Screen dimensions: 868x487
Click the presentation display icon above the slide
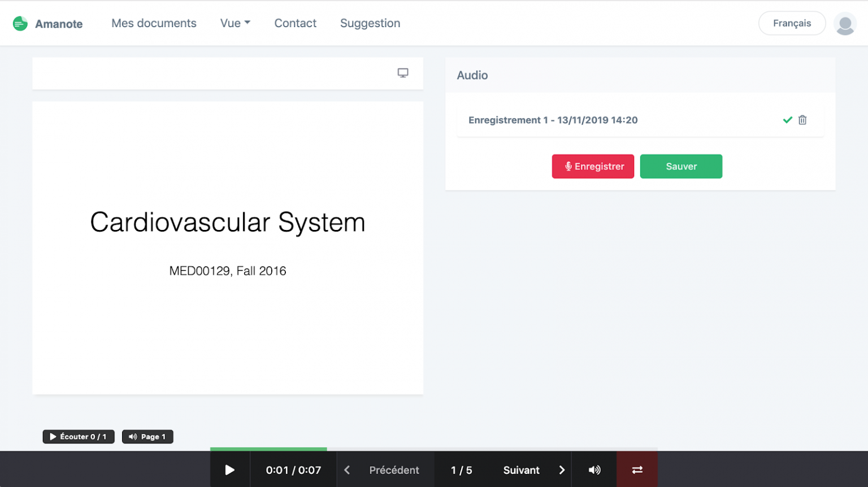(x=402, y=73)
